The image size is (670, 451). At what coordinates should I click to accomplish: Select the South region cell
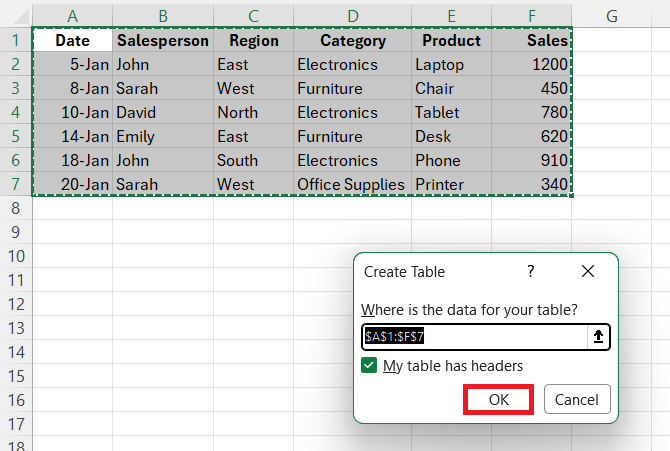point(253,160)
